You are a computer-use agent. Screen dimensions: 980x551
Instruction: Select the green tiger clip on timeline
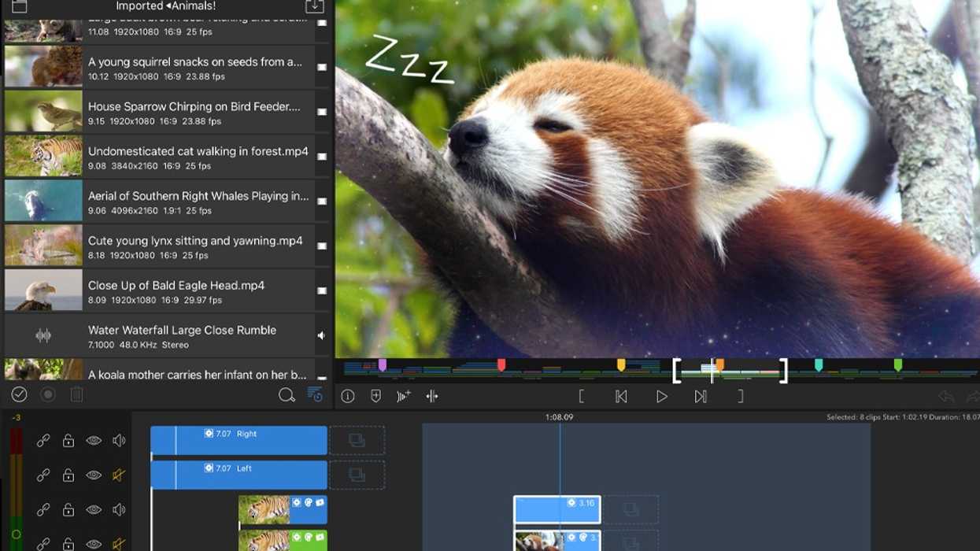click(x=283, y=541)
